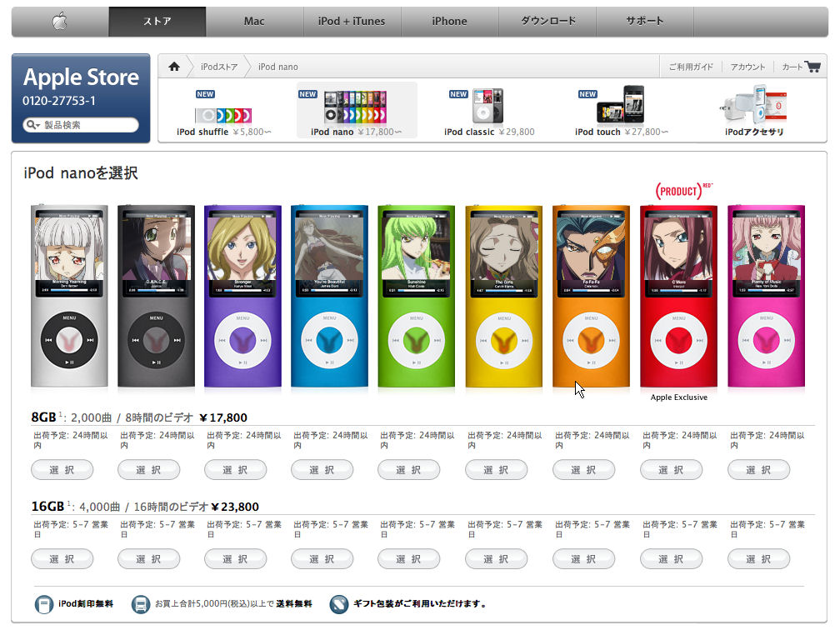Choose the (PRODUCT) RED iPod nano
The width and height of the screenshot is (840, 630).
tap(678, 296)
